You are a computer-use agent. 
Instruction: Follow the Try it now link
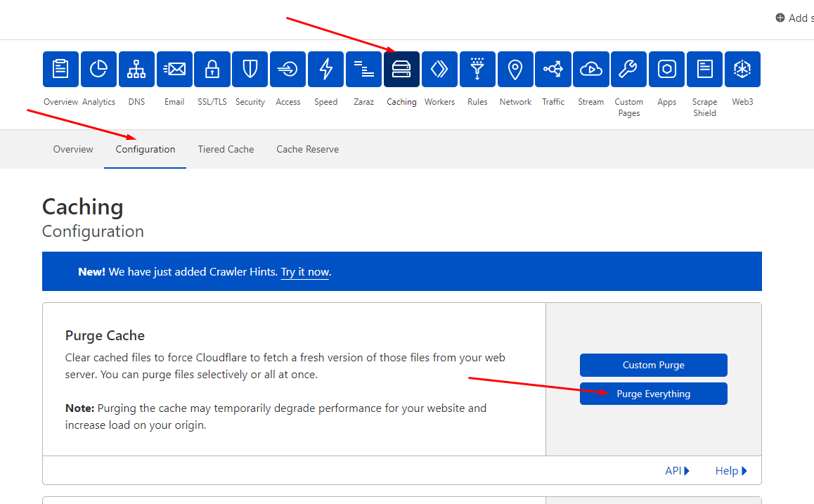click(x=305, y=272)
